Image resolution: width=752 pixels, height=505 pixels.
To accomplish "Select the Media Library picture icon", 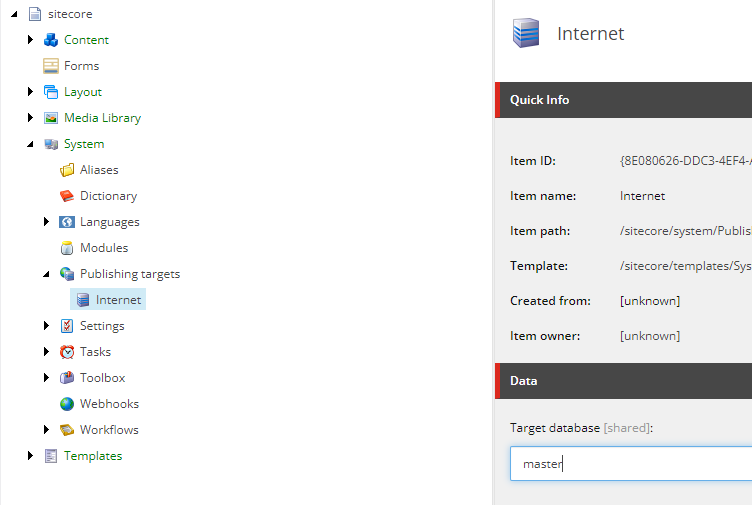I will (x=51, y=118).
